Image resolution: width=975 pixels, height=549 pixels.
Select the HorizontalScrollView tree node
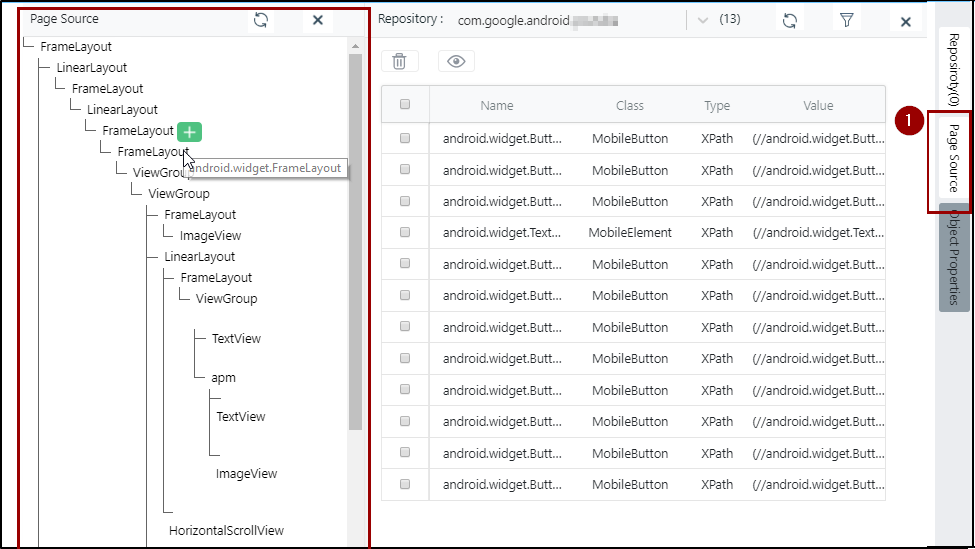[x=226, y=530]
